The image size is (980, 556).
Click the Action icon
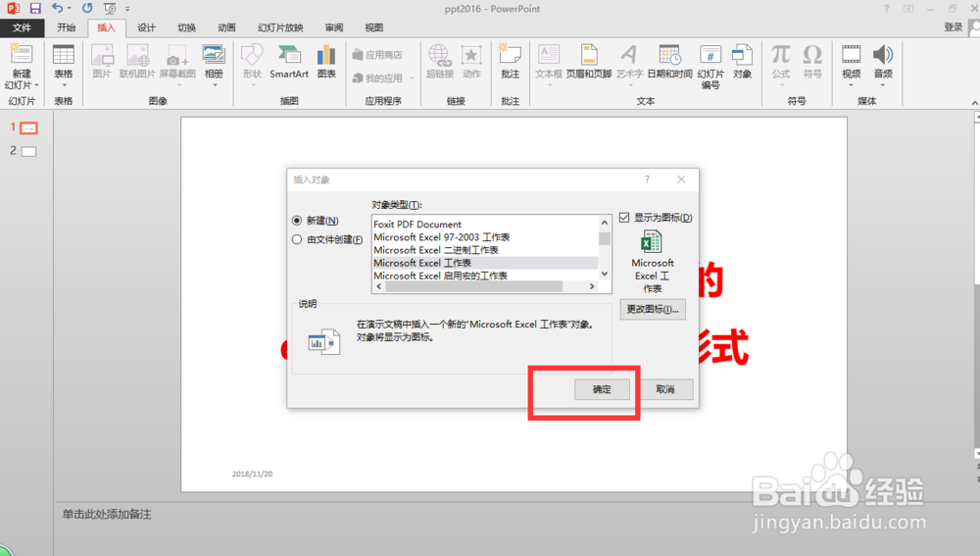tap(471, 55)
